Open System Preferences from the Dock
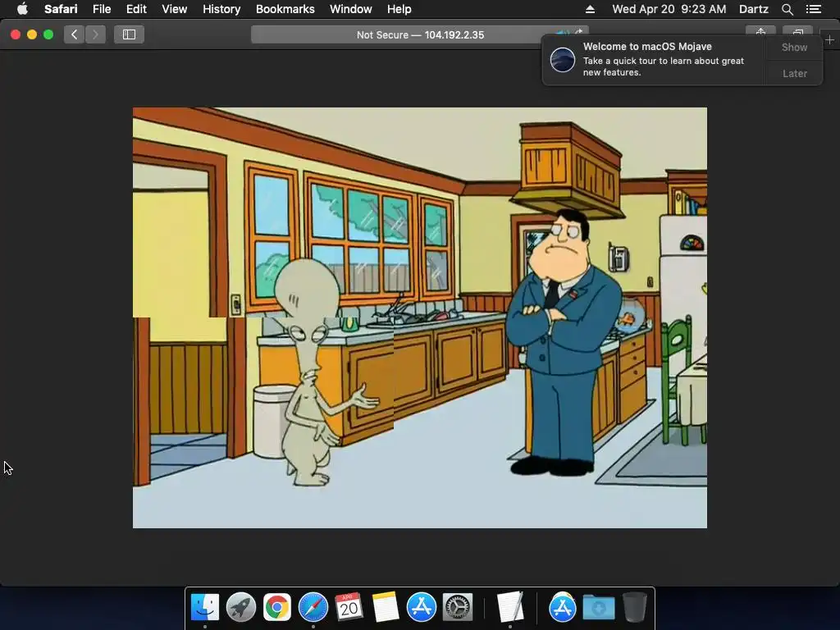 pos(457,607)
